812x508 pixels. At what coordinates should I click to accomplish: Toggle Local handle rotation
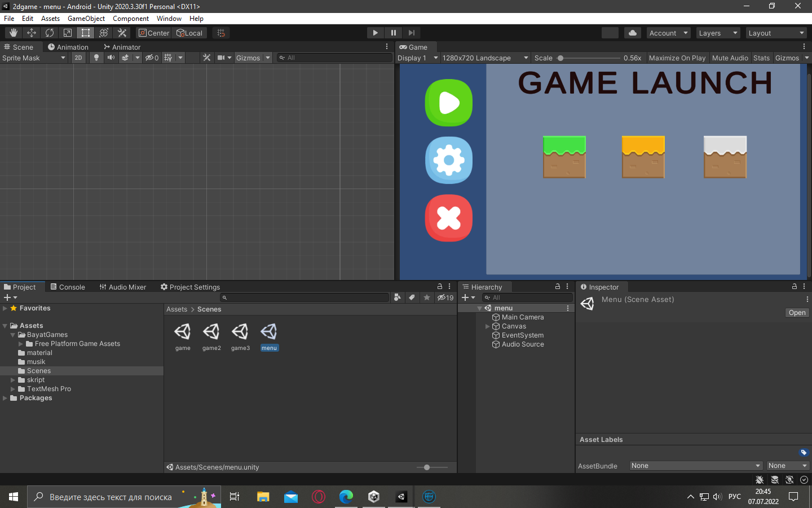tap(189, 33)
